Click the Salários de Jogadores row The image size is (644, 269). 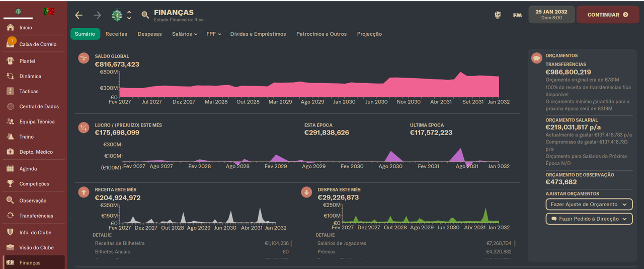(415, 243)
